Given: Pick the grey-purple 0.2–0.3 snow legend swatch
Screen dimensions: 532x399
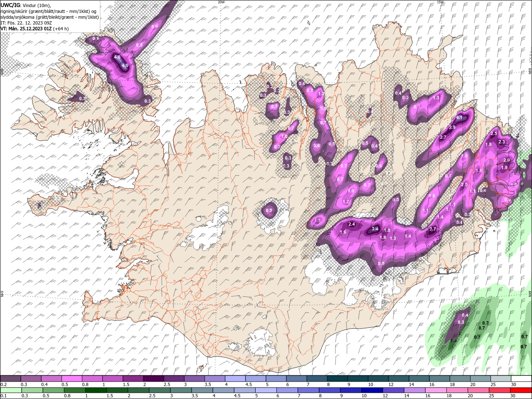Looking at the screenshot, I should click(x=11, y=379).
